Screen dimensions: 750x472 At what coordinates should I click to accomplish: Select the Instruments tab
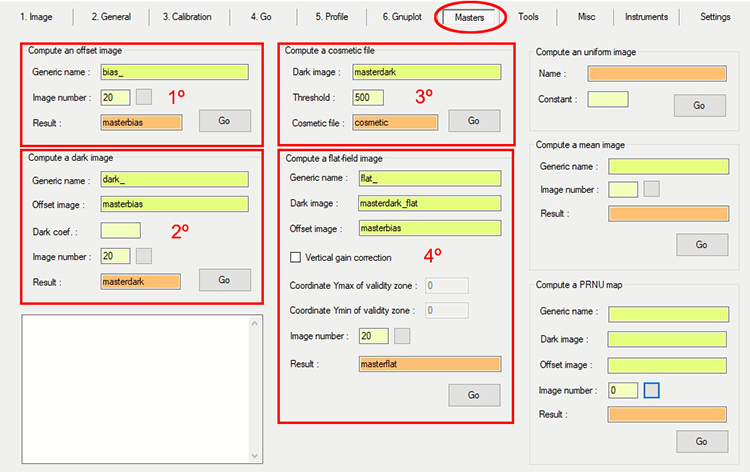pos(647,17)
